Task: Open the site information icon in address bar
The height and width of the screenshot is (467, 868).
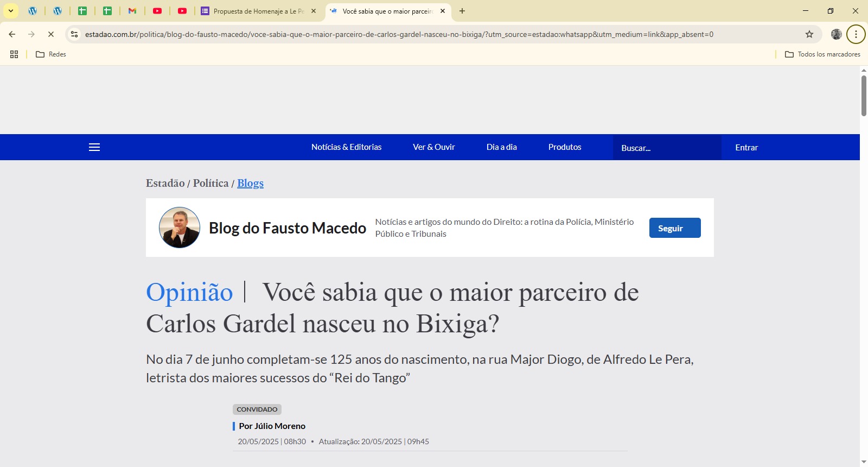Action: pos(75,34)
